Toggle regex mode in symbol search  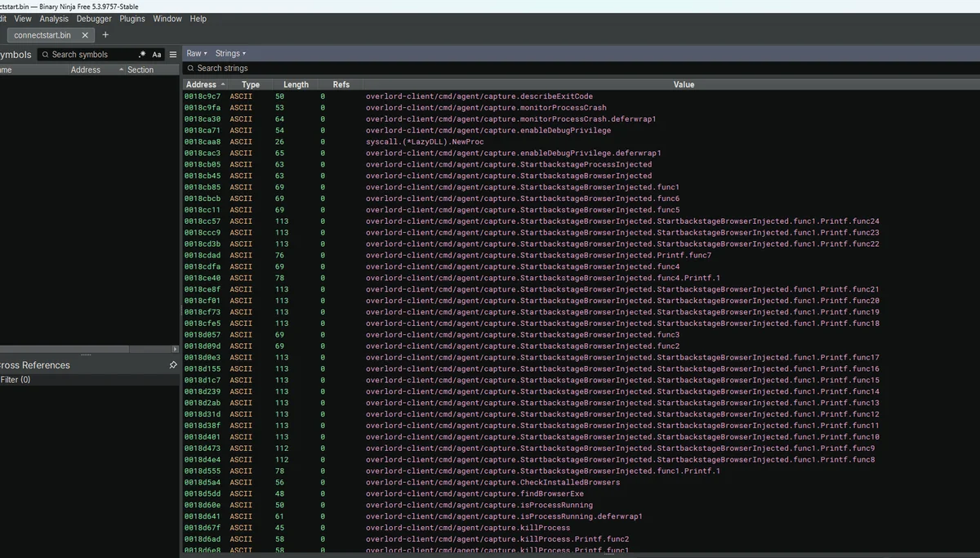click(142, 54)
